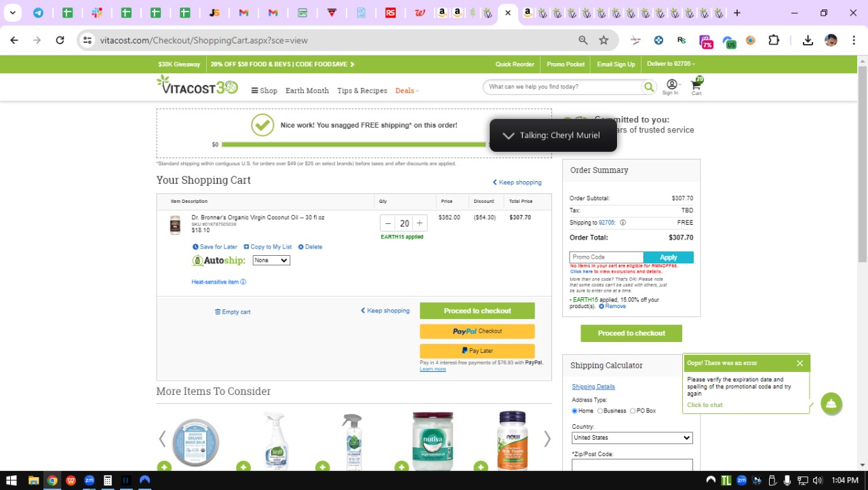The width and height of the screenshot is (868, 490).
Task: Close the Oops error popup
Action: pos(800,363)
